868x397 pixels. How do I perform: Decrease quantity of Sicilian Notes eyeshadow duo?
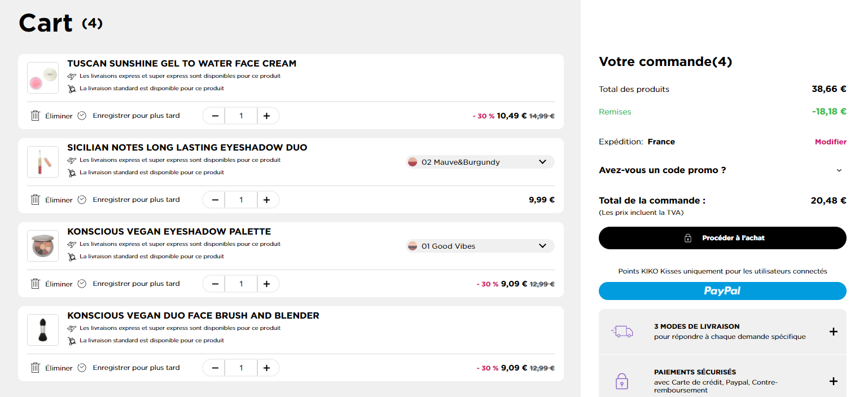coord(215,200)
